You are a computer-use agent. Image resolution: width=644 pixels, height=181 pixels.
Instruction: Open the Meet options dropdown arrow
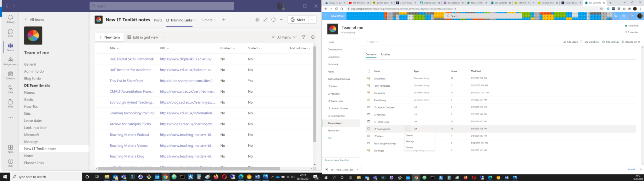[x=312, y=19]
